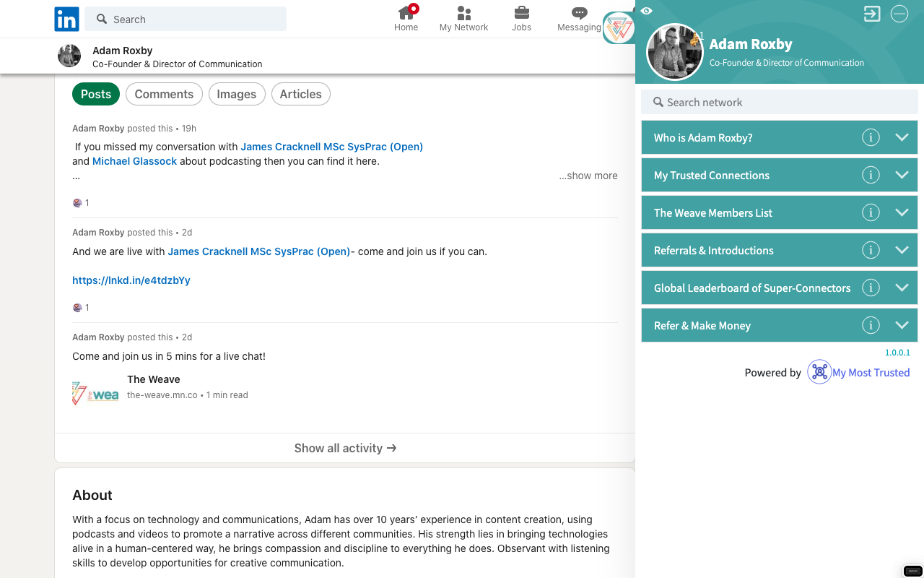This screenshot has width=924, height=578.
Task: Click the LinkedIn logo icon
Action: pos(66,20)
